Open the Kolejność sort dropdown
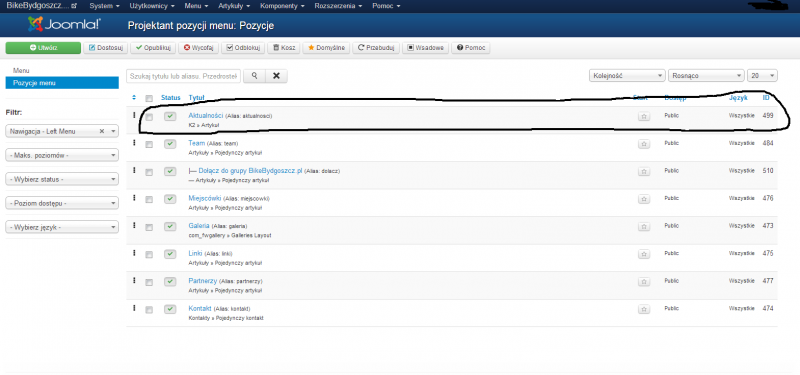This screenshot has width=800, height=375. coord(628,76)
